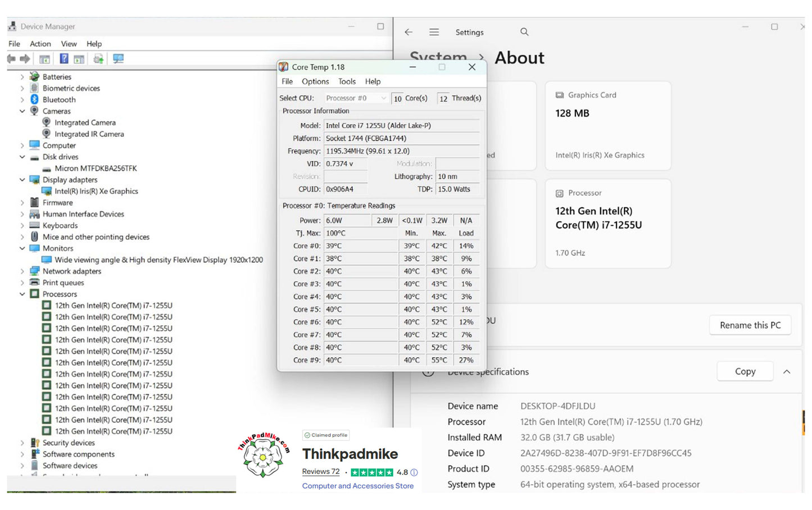Go back with the Settings back arrow

409,32
